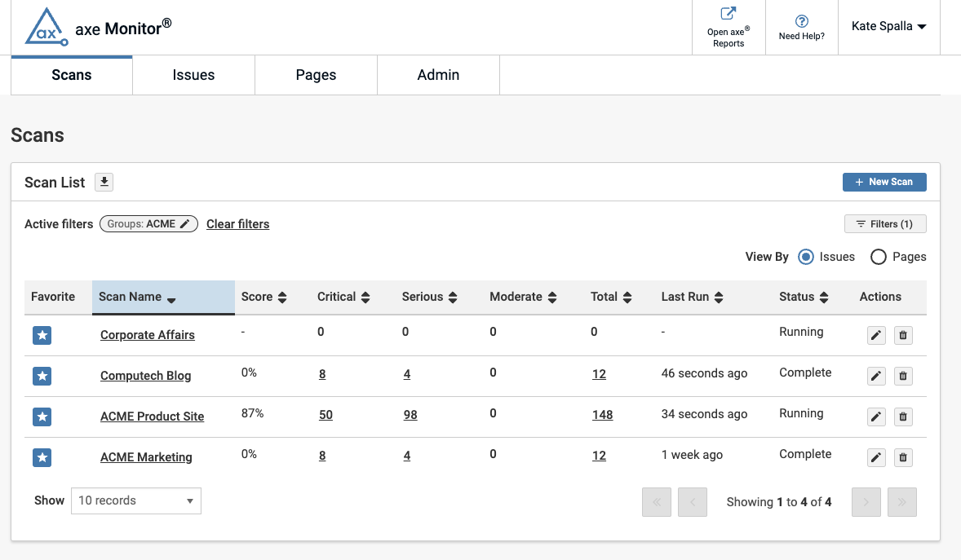The width and height of the screenshot is (961, 560).
Task: Delete the Computech Blog scan via trash icon
Action: tap(902, 376)
